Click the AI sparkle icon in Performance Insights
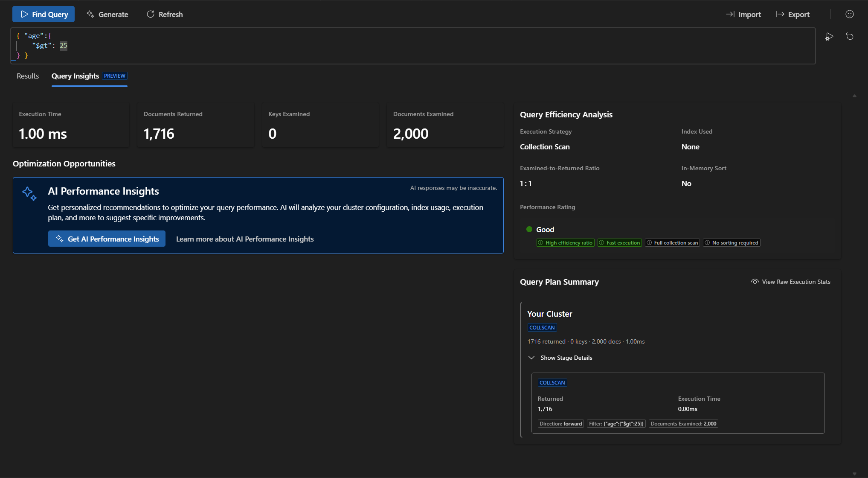Screen dimensions: 868x478 tap(29, 193)
